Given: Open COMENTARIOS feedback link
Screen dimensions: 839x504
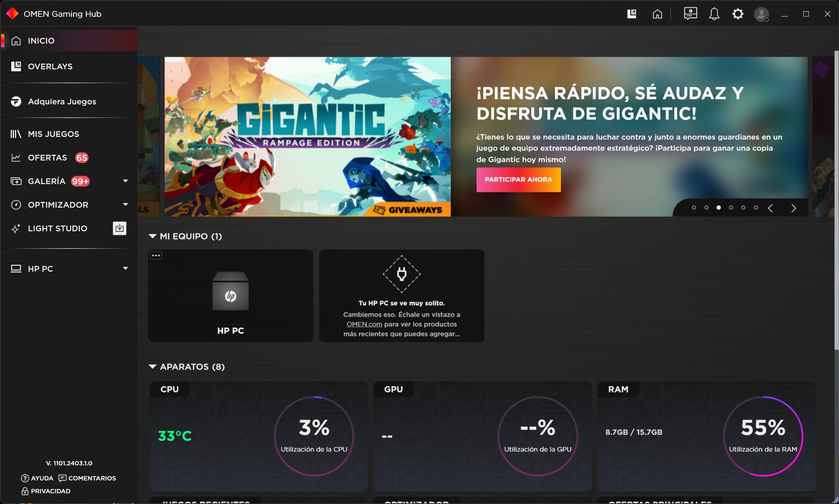Looking at the screenshot, I should (87, 478).
